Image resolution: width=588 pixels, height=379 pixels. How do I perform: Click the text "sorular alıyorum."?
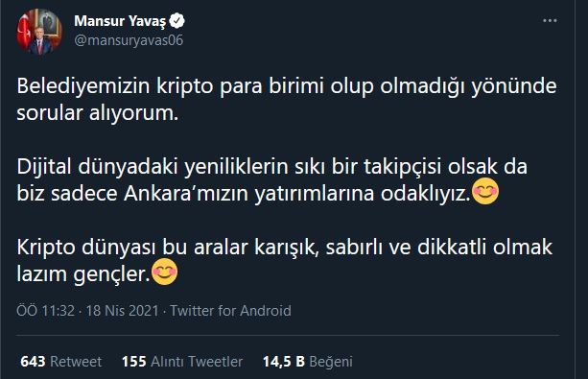(x=97, y=113)
